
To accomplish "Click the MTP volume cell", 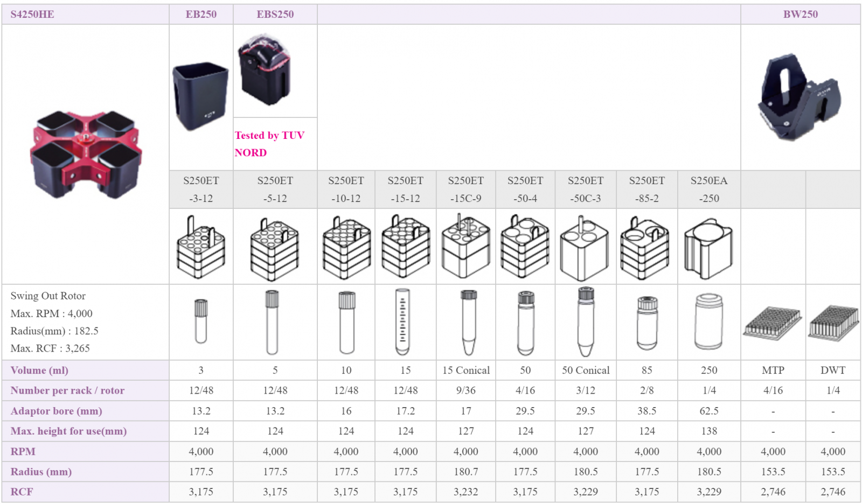I will click(x=773, y=370).
